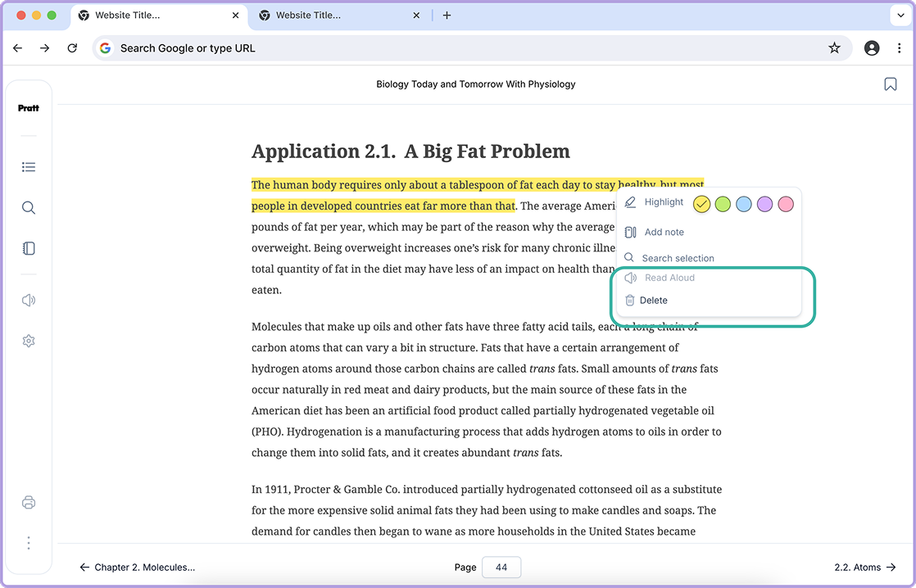
Task: Click the page number field showing 44
Action: pyautogui.click(x=501, y=567)
